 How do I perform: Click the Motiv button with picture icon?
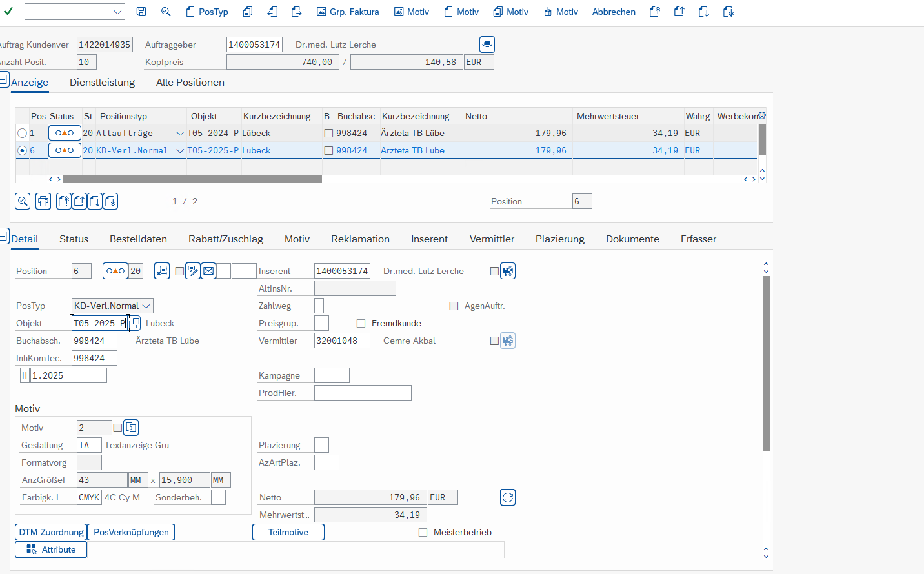412,12
